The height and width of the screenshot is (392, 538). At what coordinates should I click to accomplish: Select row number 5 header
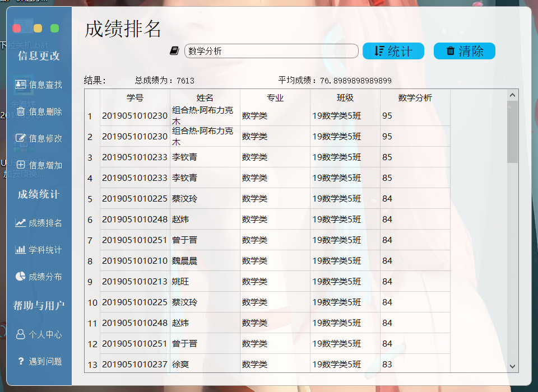[x=92, y=199]
